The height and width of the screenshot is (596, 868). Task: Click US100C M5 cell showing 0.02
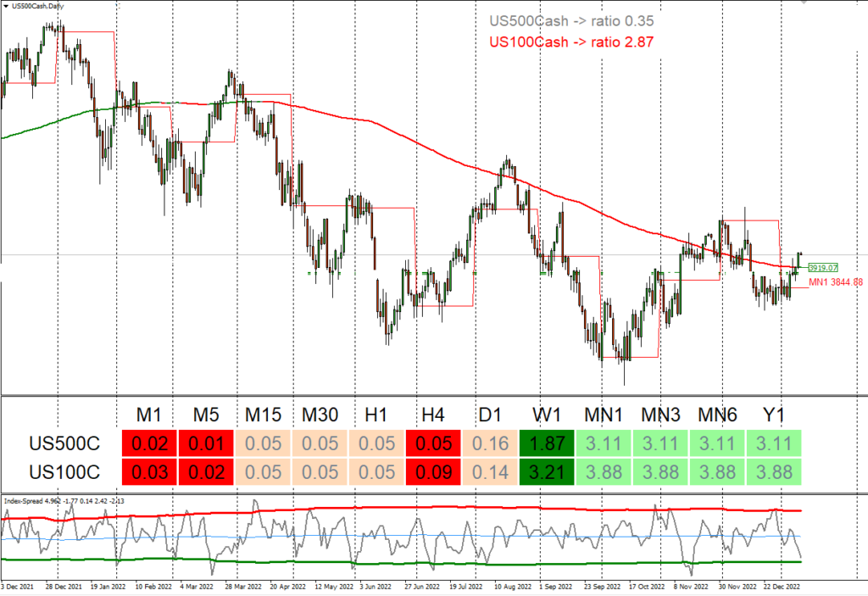(x=207, y=472)
